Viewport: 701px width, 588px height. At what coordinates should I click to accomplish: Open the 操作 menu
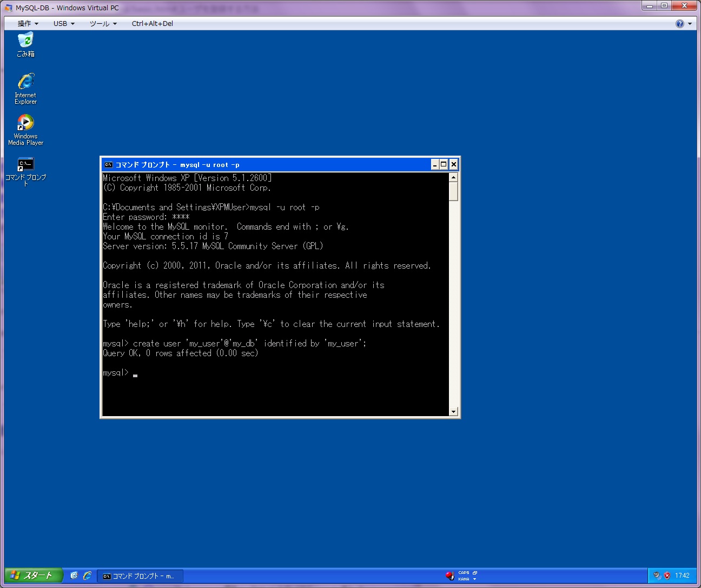pos(28,24)
